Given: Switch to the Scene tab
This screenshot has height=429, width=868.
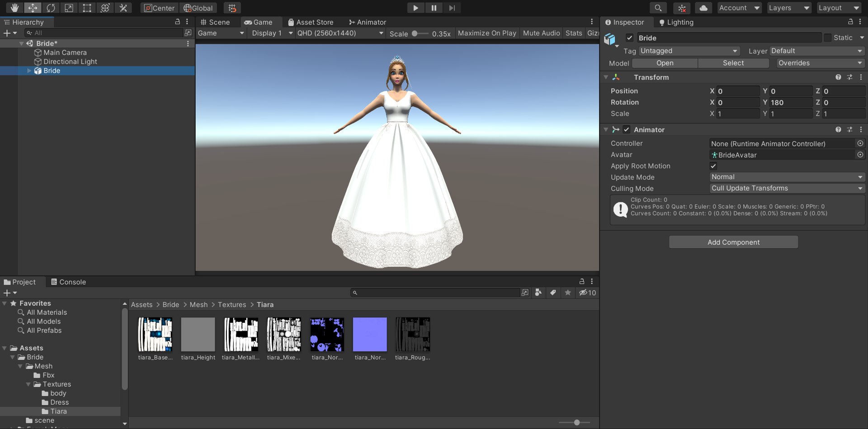Looking at the screenshot, I should [215, 22].
